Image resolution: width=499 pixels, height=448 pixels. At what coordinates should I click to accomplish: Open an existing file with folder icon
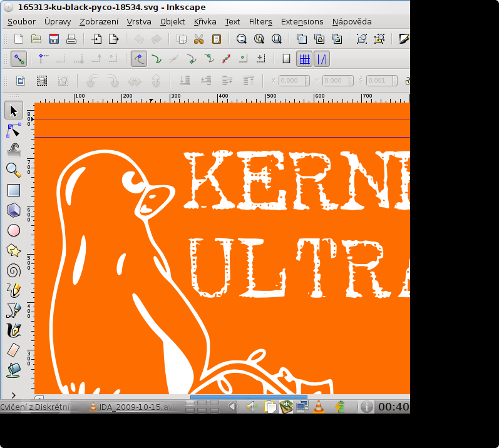coord(36,39)
